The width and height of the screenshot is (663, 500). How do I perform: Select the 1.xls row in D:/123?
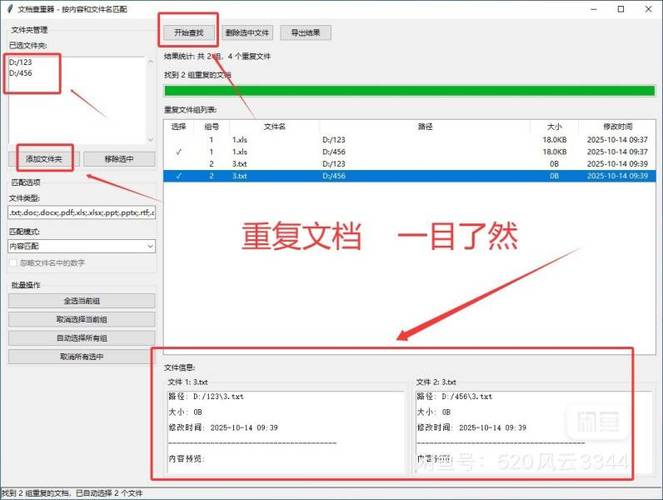(409, 140)
